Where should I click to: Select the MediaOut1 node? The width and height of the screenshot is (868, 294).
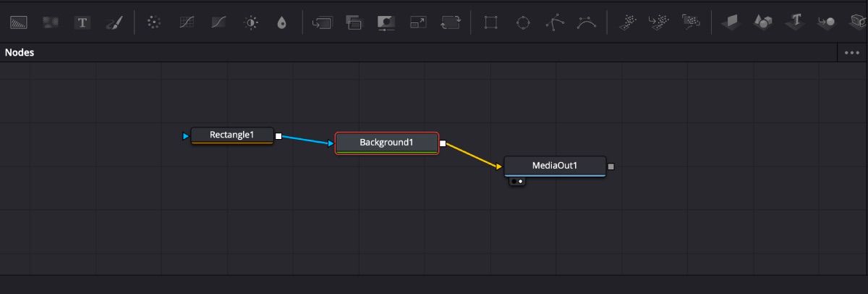555,166
